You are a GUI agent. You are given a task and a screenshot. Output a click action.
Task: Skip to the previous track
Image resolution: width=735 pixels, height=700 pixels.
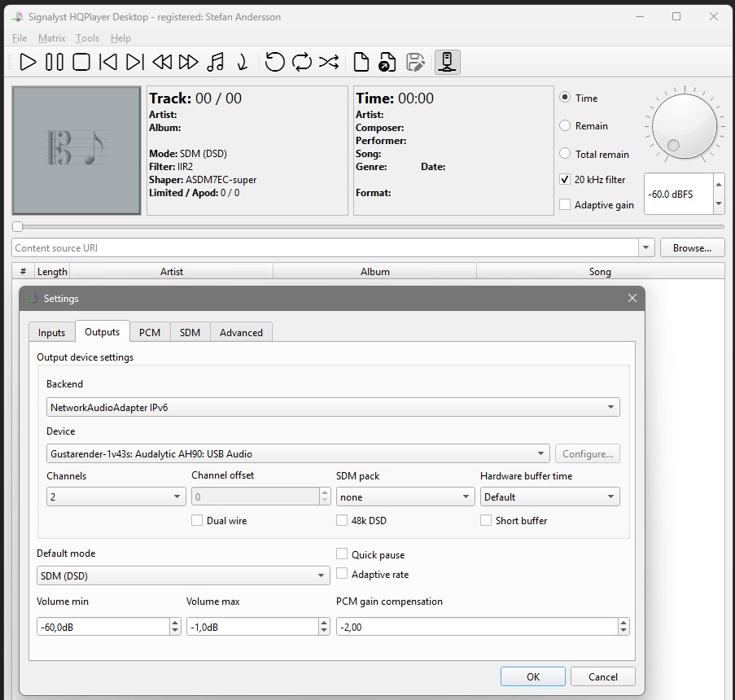click(x=108, y=62)
